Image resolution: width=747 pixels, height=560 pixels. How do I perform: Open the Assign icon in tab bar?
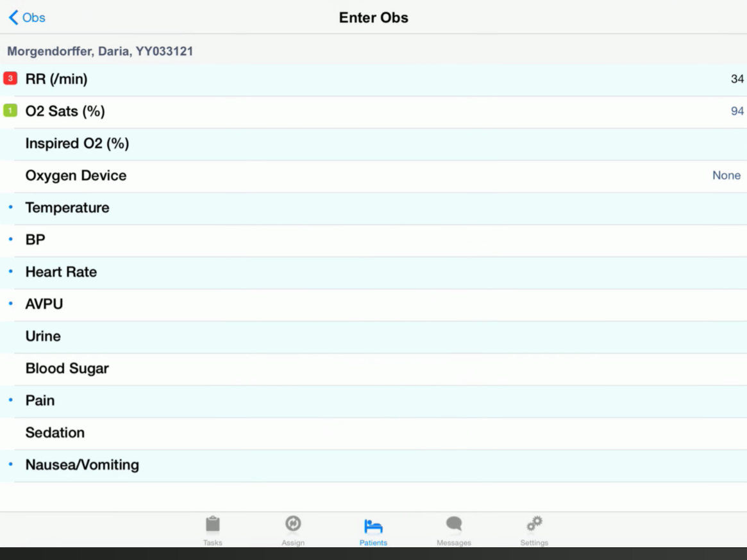coord(293,524)
